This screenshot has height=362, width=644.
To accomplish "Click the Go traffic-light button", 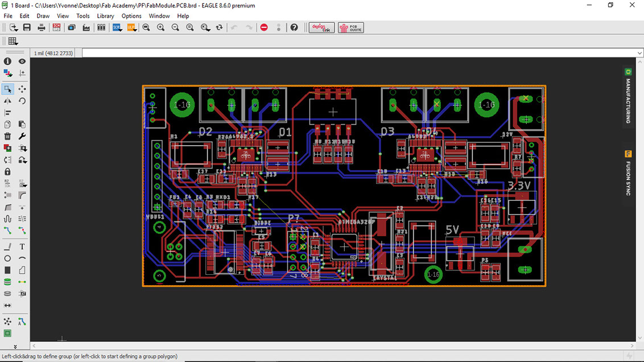I will (x=279, y=27).
